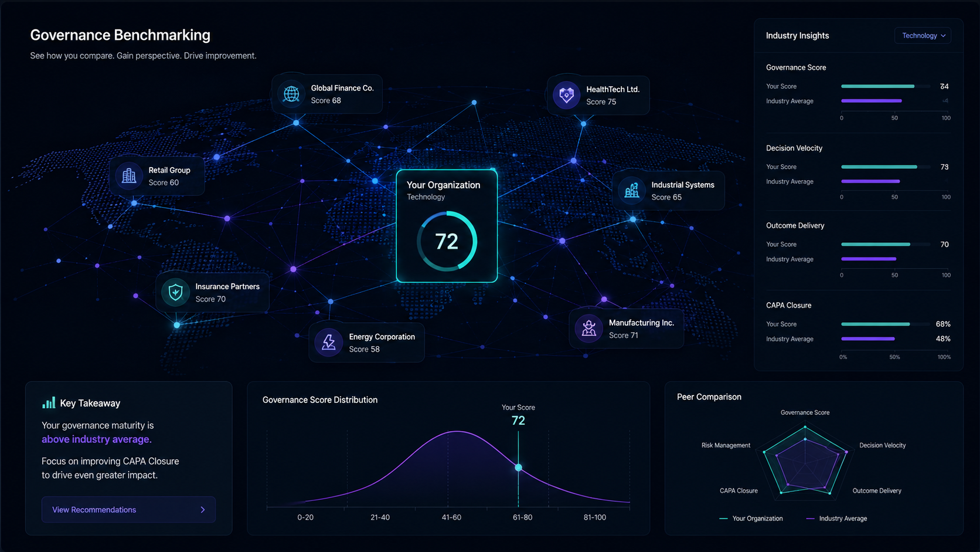Click the '48%' industry average value
980x552 pixels.
pos(943,338)
